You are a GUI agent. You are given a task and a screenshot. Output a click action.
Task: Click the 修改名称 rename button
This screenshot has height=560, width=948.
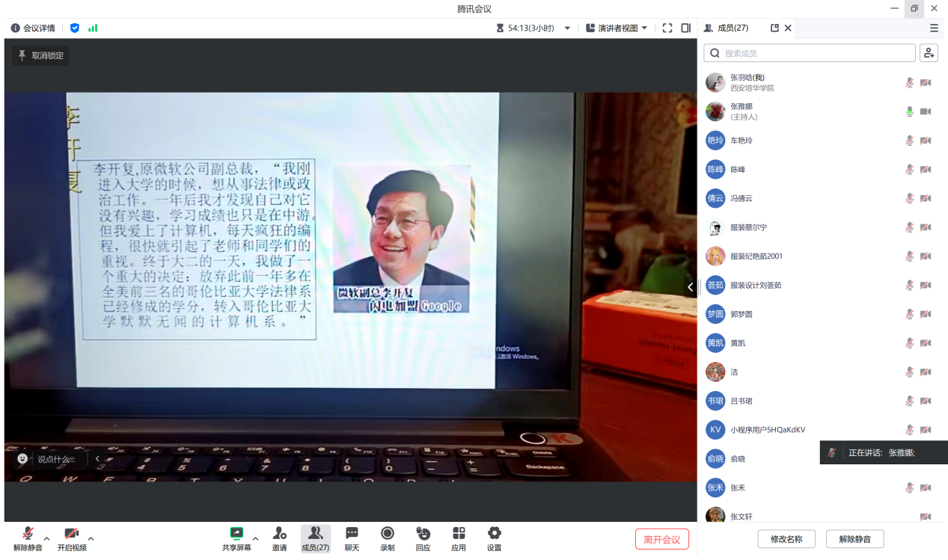(x=786, y=539)
